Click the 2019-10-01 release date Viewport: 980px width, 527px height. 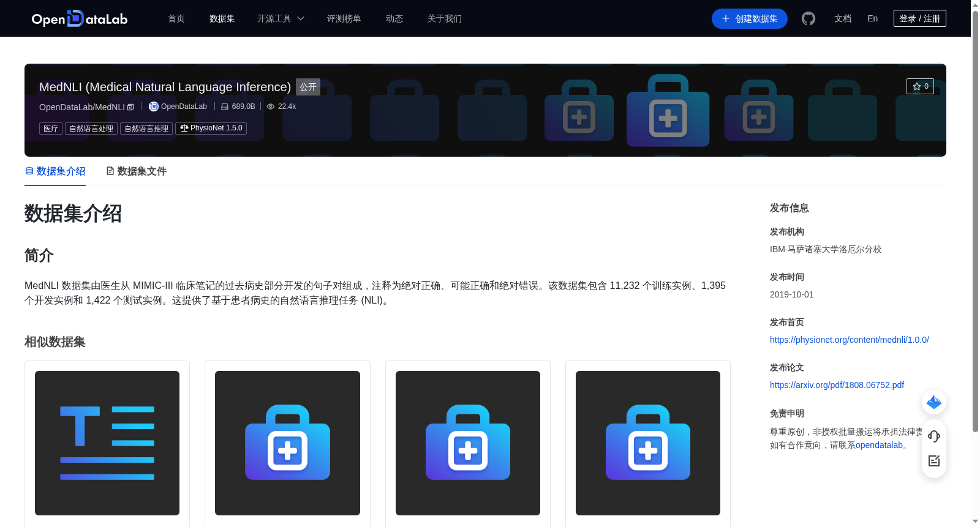[x=792, y=294]
